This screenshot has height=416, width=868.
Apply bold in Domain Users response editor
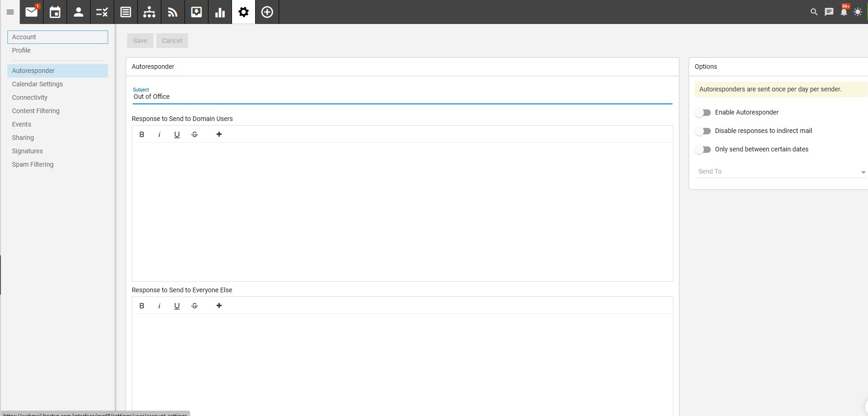pos(142,134)
